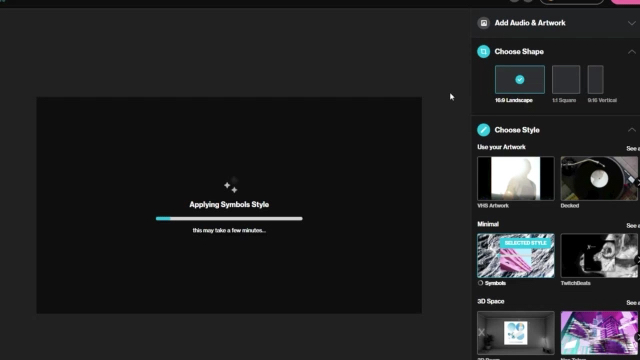Click the Add Audio & Artwork icon

(483, 23)
